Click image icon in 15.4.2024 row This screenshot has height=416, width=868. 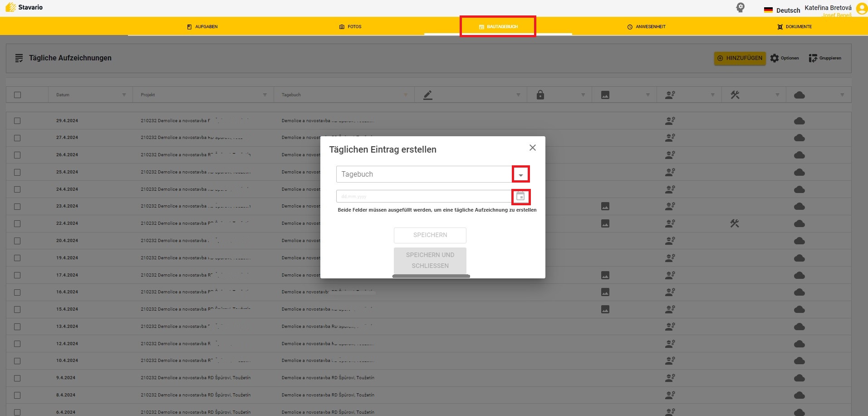(x=605, y=309)
